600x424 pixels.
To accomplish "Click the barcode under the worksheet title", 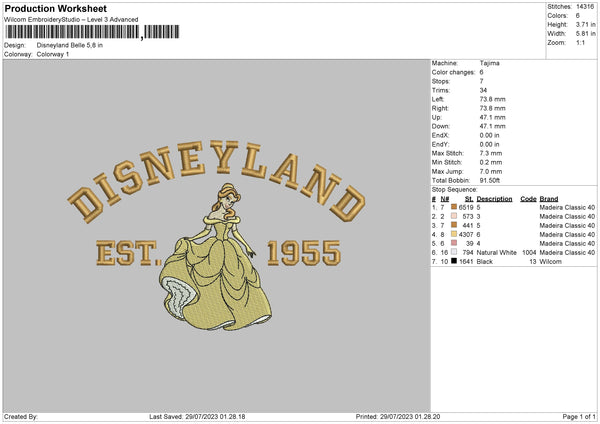I will pyautogui.click(x=72, y=32).
